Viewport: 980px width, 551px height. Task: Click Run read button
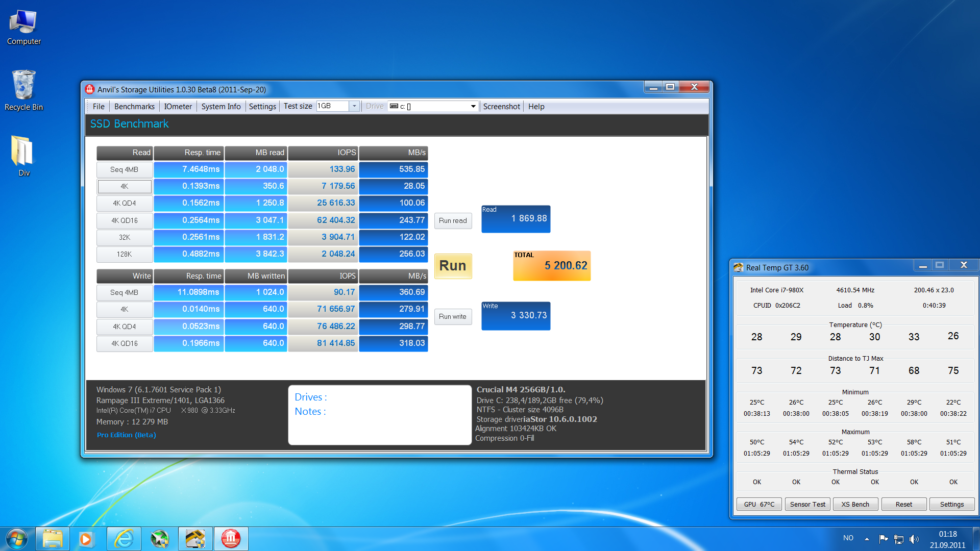(453, 220)
